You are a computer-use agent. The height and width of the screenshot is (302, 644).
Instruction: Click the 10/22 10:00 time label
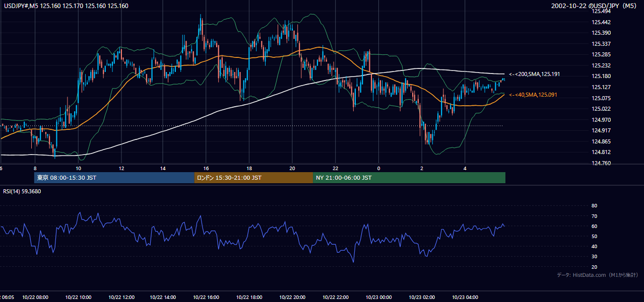click(78, 297)
